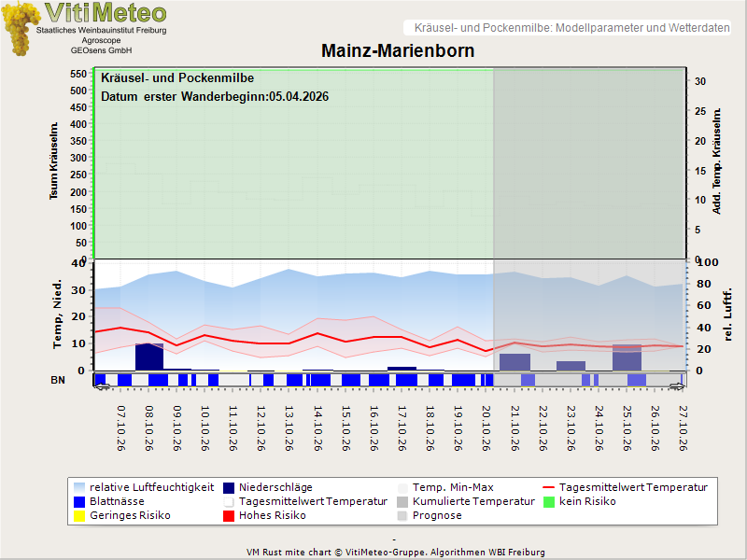Click the 24.10.26 date label

pos(599,428)
